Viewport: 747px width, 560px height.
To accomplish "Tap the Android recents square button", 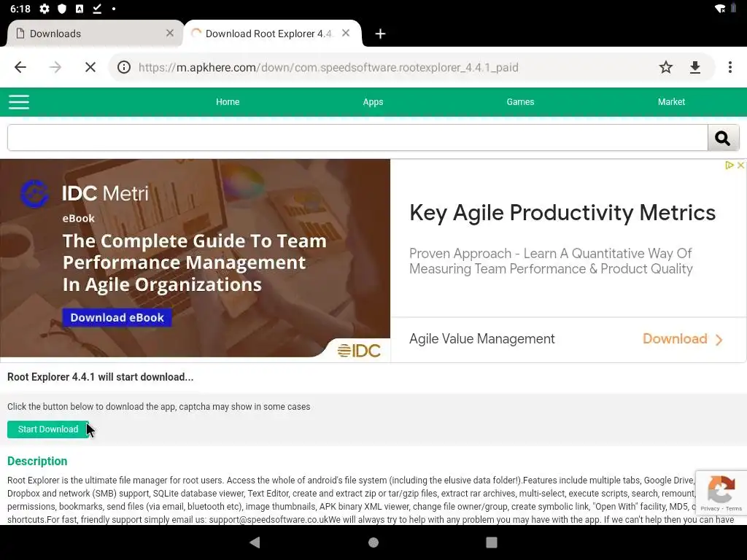I will click(492, 542).
